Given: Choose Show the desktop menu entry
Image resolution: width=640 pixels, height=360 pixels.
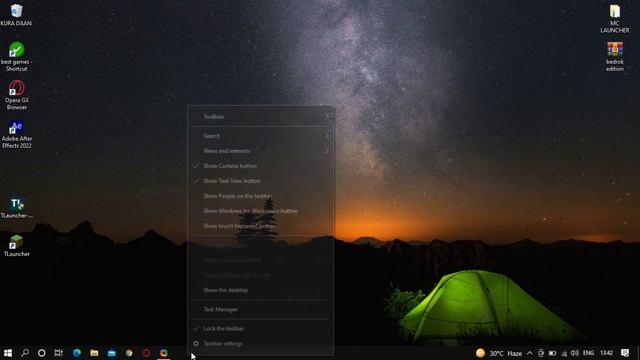Looking at the screenshot, I should click(x=260, y=290).
